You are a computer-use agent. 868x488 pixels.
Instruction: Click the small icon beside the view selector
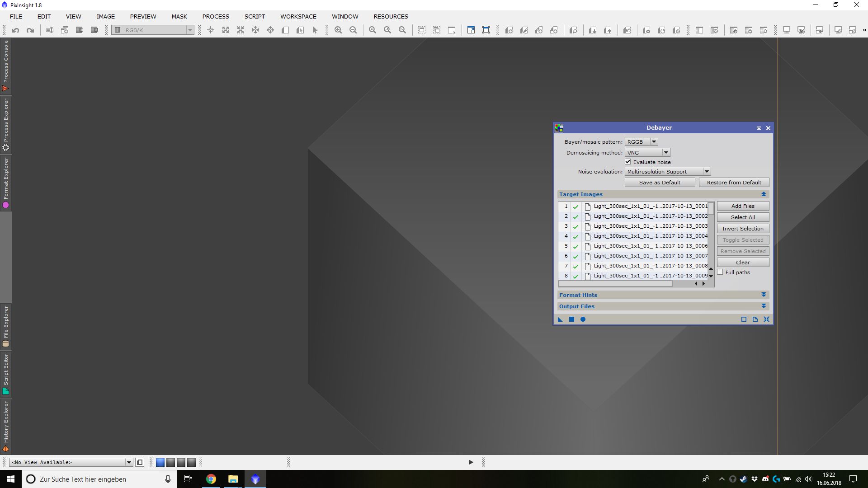tap(140, 462)
